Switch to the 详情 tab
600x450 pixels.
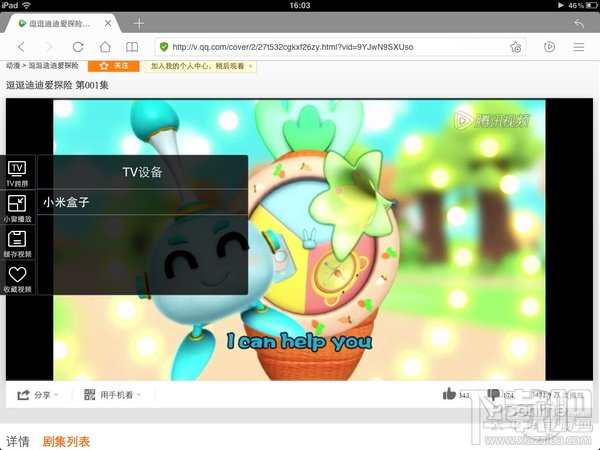click(x=18, y=441)
